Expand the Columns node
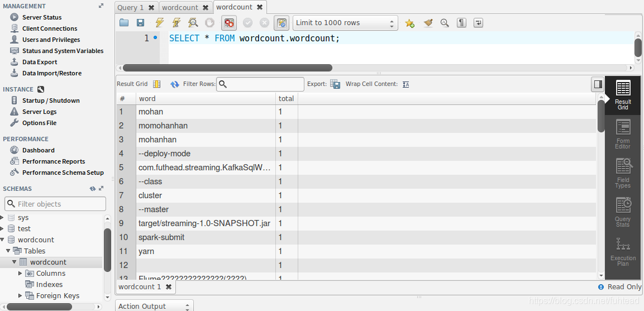The height and width of the screenshot is (311, 644). pos(20,273)
